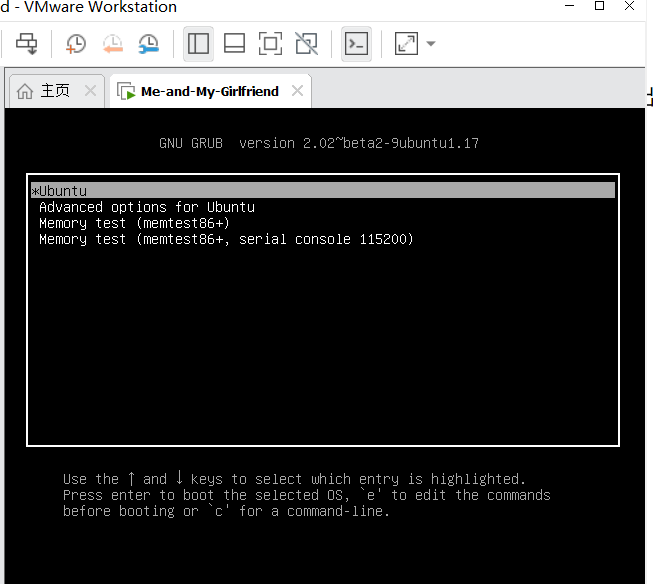This screenshot has width=653, height=584.
Task: Toggle Unity mode icon
Action: click(307, 44)
